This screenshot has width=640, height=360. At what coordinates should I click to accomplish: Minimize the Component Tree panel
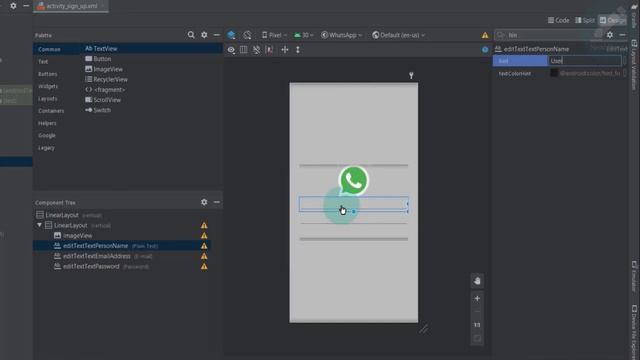point(217,202)
